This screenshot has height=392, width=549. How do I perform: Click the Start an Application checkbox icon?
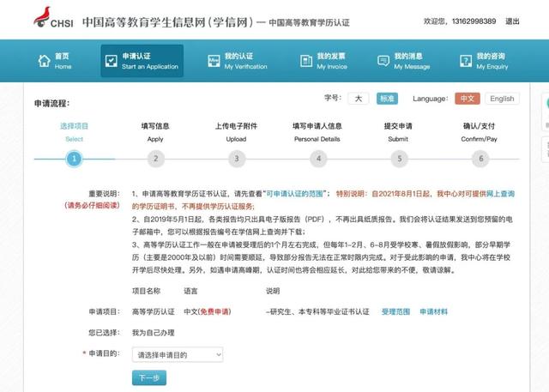click(111, 61)
